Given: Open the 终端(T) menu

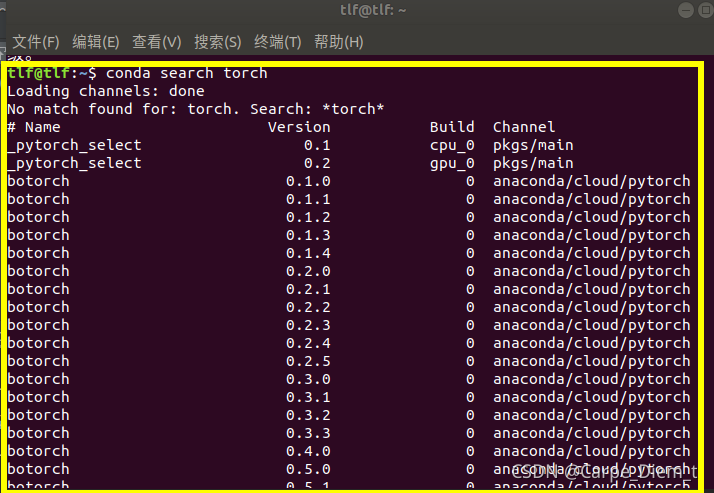Looking at the screenshot, I should pos(277,42).
